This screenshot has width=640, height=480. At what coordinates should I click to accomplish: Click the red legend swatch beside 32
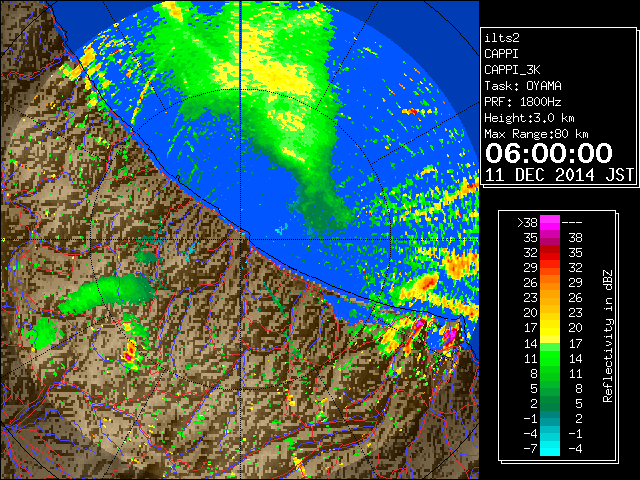coord(550,253)
